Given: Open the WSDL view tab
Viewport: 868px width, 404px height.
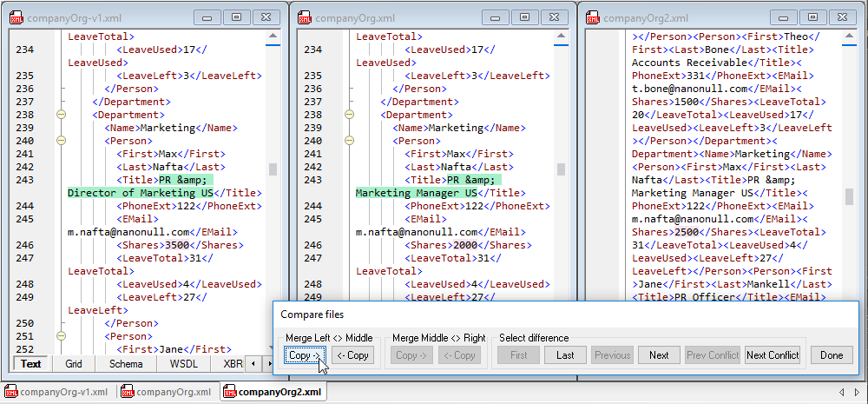Looking at the screenshot, I should [x=183, y=363].
